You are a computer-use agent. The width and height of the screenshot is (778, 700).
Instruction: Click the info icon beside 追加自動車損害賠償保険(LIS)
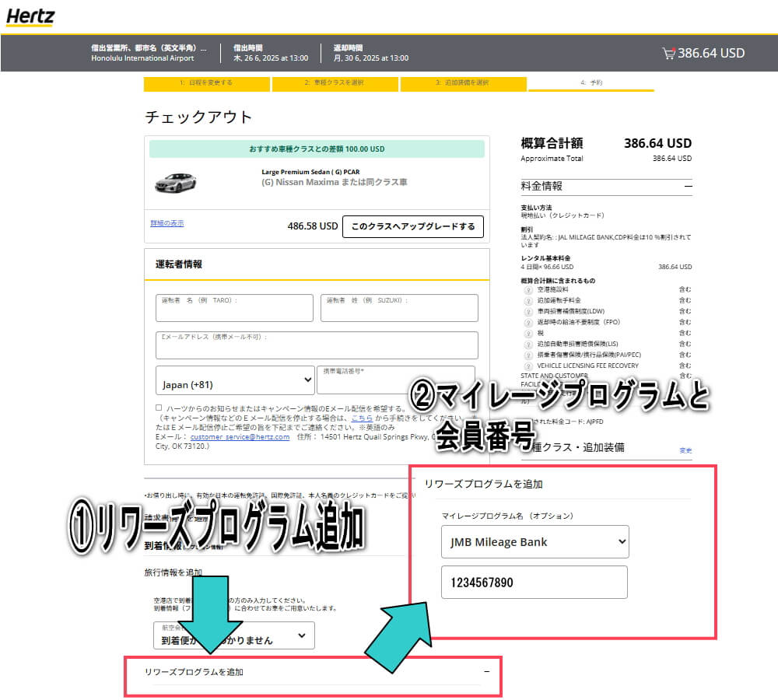(527, 344)
